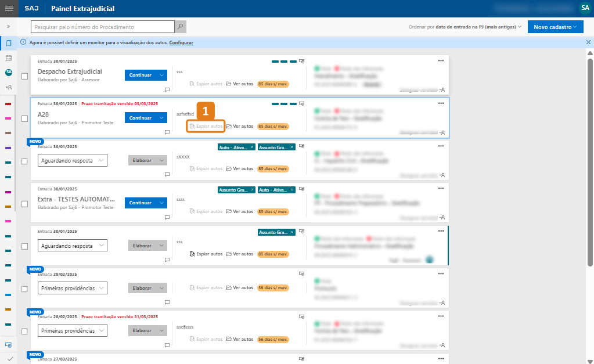594x364 pixels.
Task: Click the search magnifier icon
Action: tap(180, 26)
